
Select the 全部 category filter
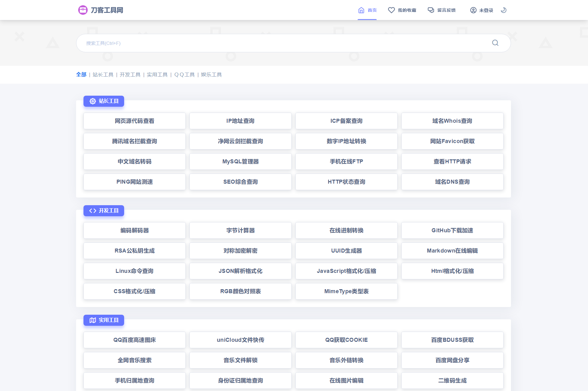tap(81, 74)
